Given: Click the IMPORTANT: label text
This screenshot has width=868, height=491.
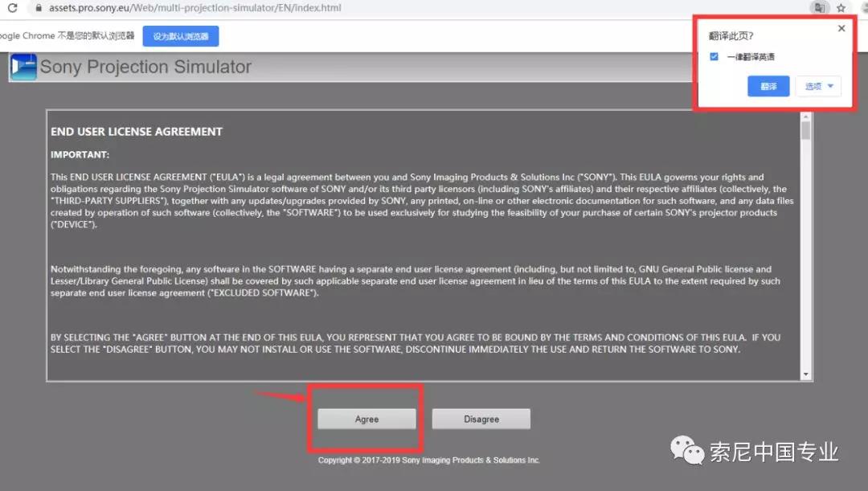Looking at the screenshot, I should (80, 154).
